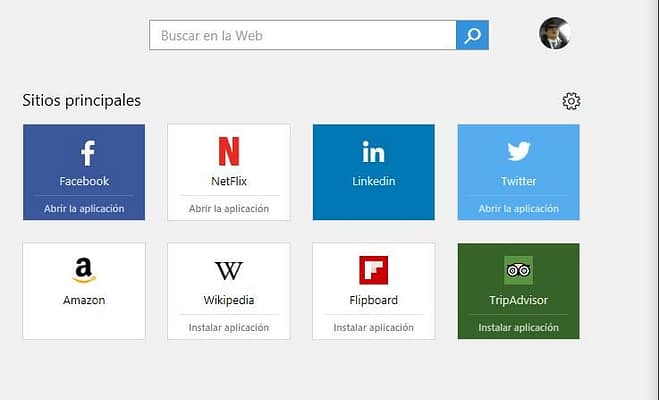Image resolution: width=659 pixels, height=400 pixels.
Task: Click the 'Flipboard' tile label
Action: tap(374, 300)
